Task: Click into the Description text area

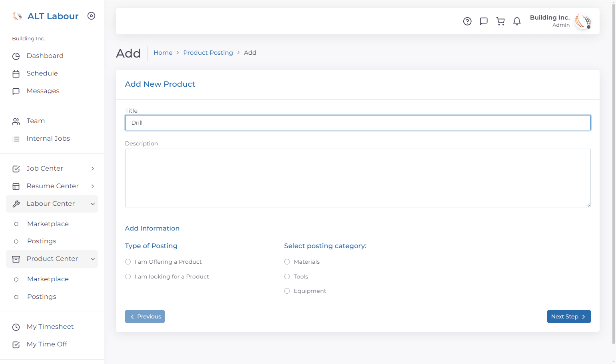Action: [358, 178]
